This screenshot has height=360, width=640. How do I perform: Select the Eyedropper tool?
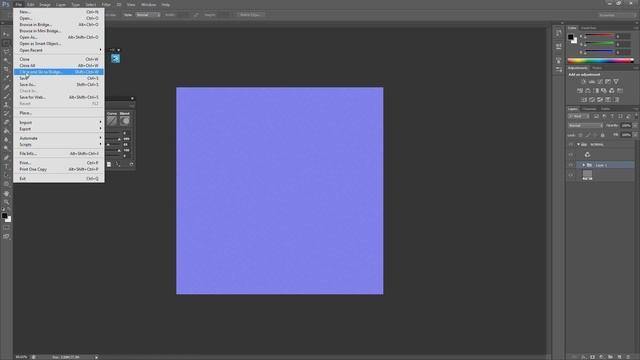point(6,78)
